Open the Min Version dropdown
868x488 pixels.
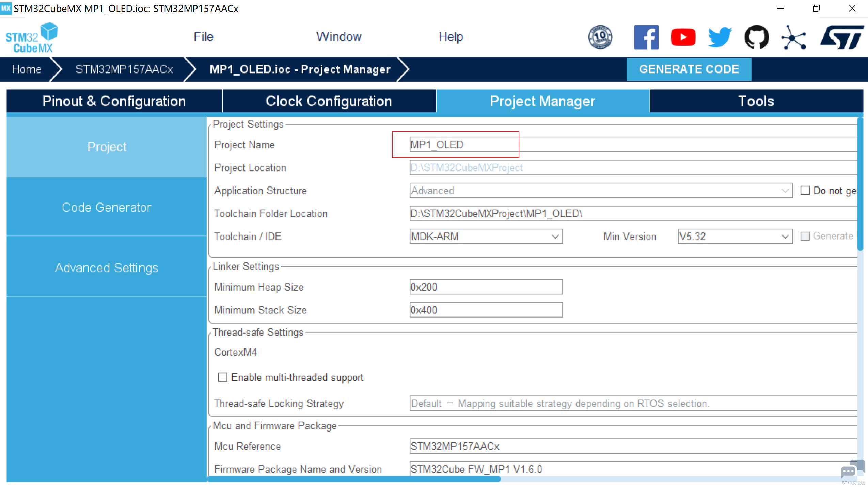point(735,236)
